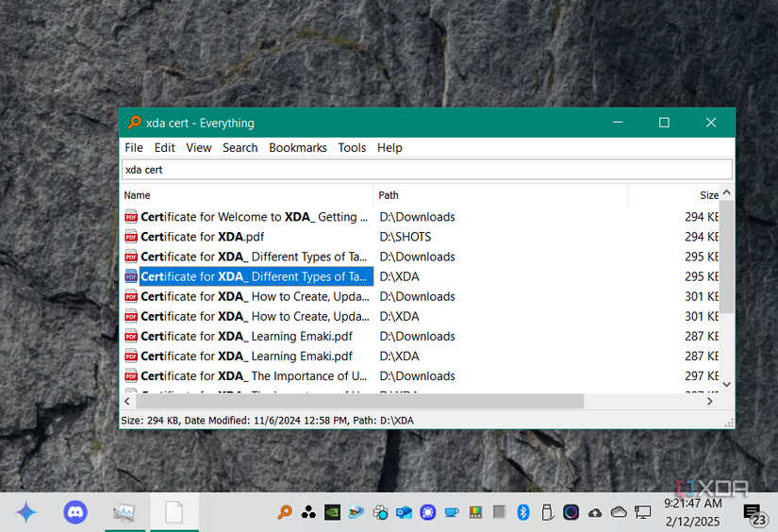The height and width of the screenshot is (532, 778).
Task: Sort results by Path column header
Action: pos(501,195)
